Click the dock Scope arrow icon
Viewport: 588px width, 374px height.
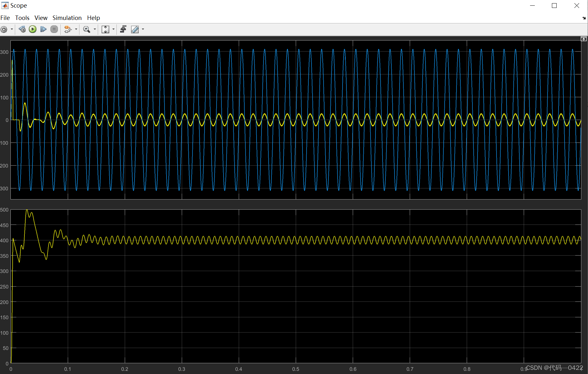tap(584, 18)
